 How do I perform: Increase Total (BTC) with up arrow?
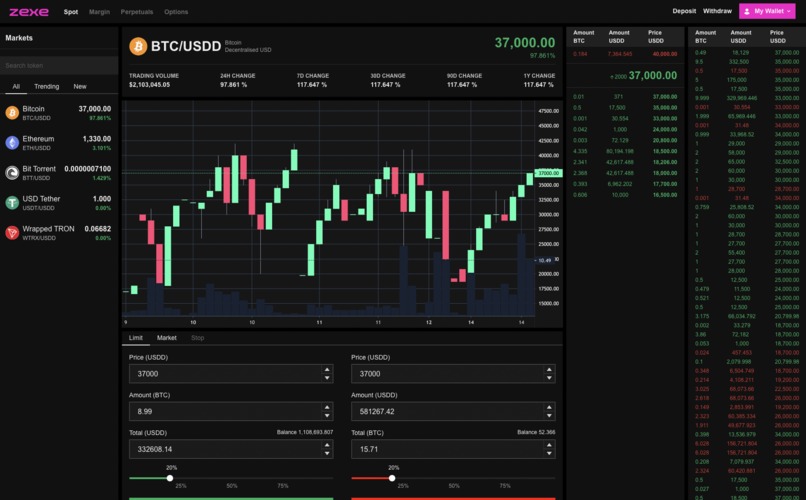(x=549, y=445)
